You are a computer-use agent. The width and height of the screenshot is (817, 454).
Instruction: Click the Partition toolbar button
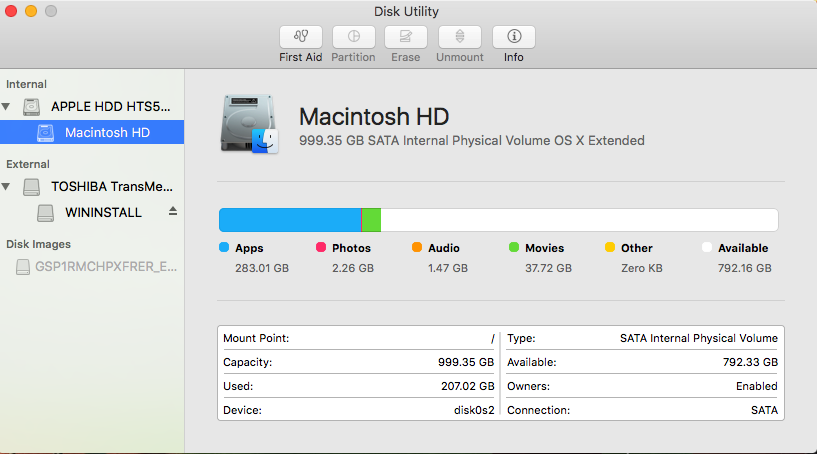[354, 37]
